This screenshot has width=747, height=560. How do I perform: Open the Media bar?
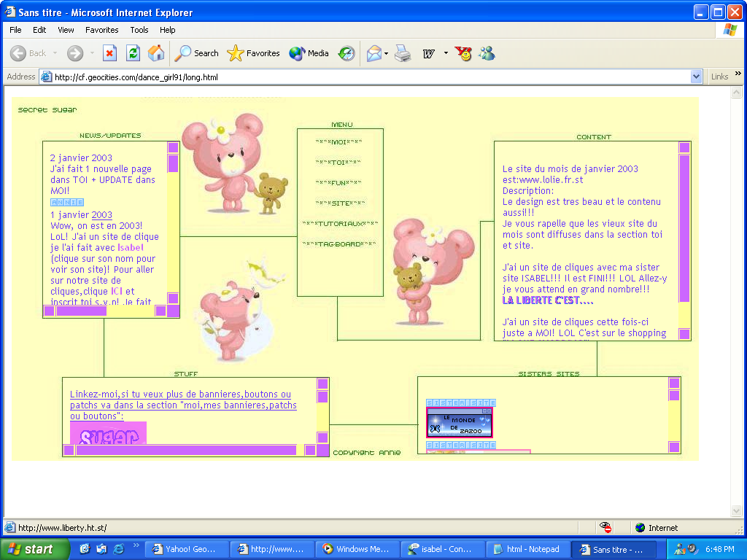309,53
